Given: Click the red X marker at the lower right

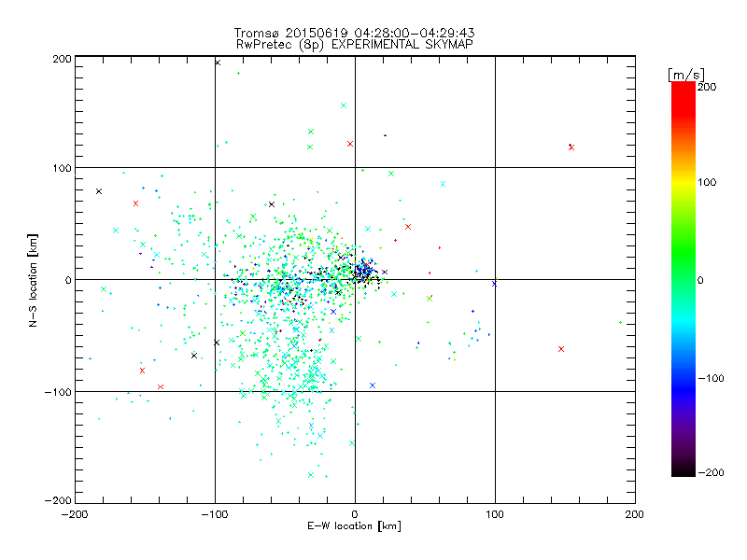Looking at the screenshot, I should point(561,349).
